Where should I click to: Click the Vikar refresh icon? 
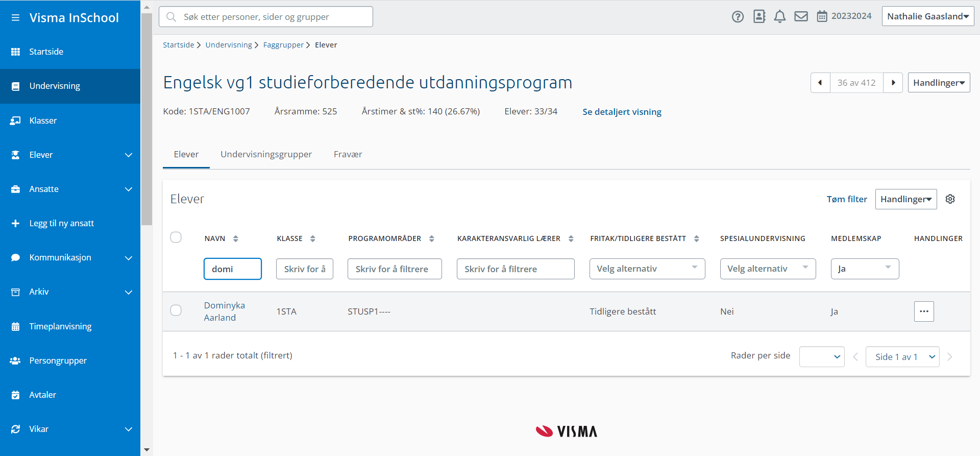coord(15,429)
